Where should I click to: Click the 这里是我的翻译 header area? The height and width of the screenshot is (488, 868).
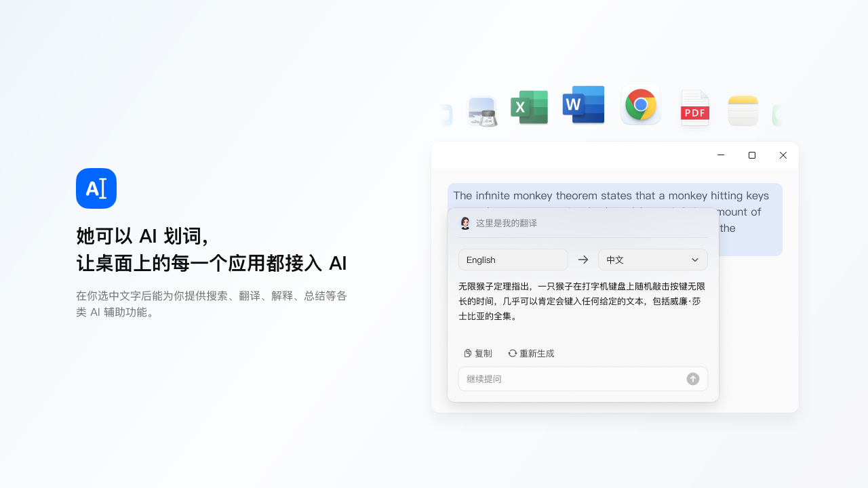(x=505, y=222)
